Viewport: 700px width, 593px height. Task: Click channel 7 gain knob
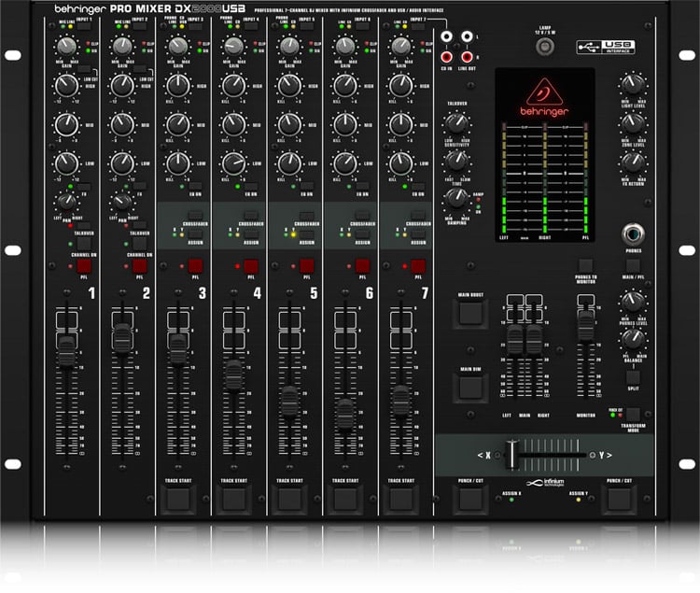(400, 46)
